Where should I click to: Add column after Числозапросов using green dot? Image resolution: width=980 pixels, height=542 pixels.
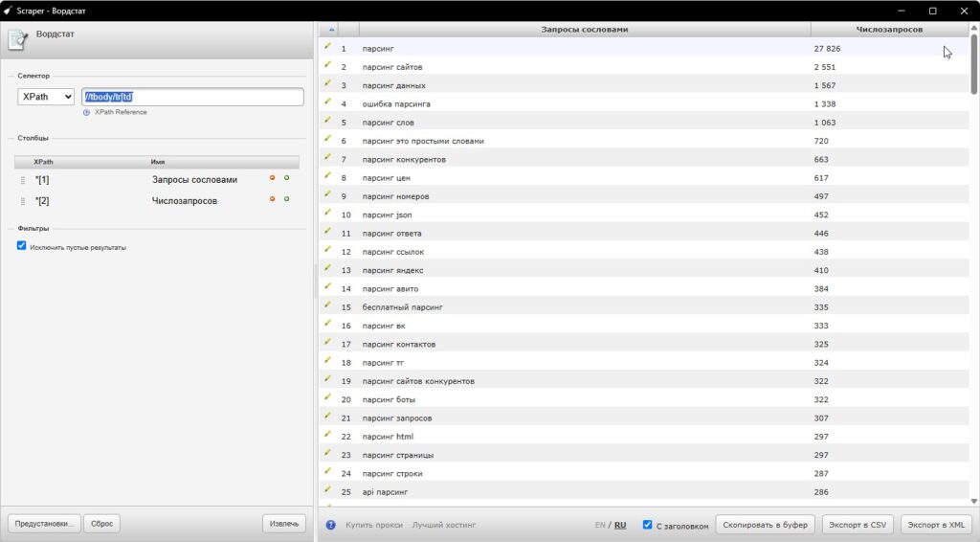287,199
